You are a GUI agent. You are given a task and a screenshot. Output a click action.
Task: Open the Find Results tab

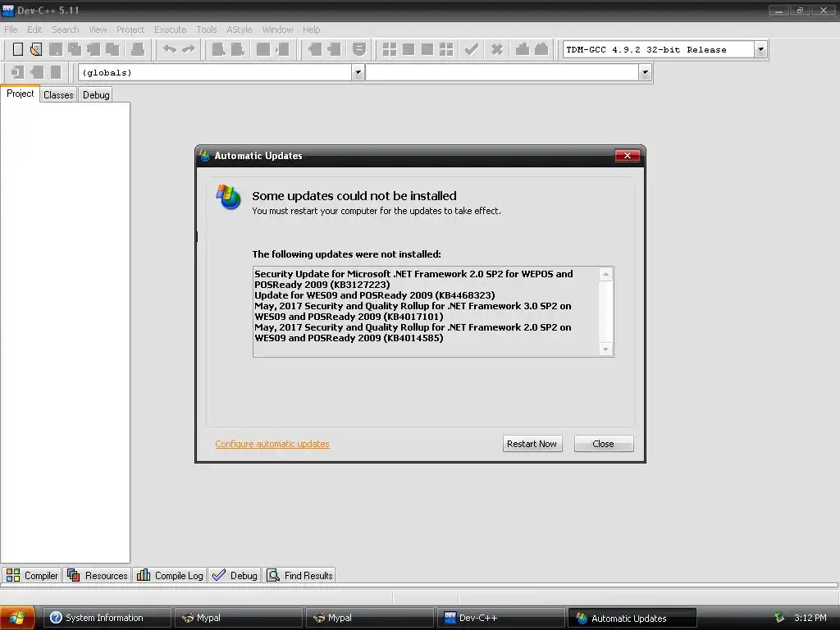click(300, 575)
